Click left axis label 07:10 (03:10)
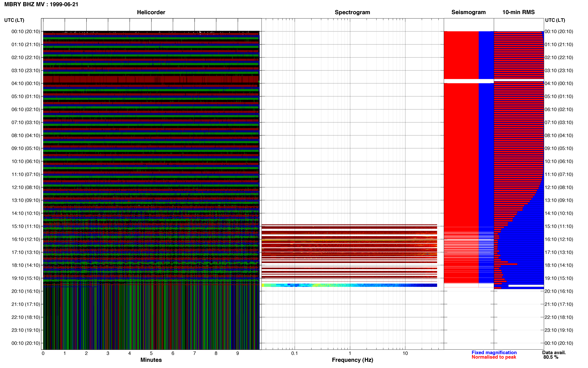Image resolution: width=588 pixels, height=368 pixels. [x=26, y=122]
